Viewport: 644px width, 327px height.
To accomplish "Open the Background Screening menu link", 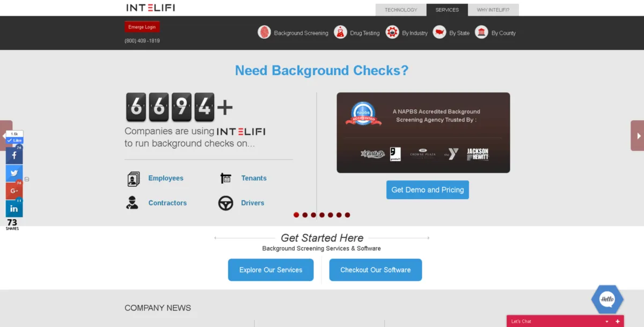I will (301, 33).
